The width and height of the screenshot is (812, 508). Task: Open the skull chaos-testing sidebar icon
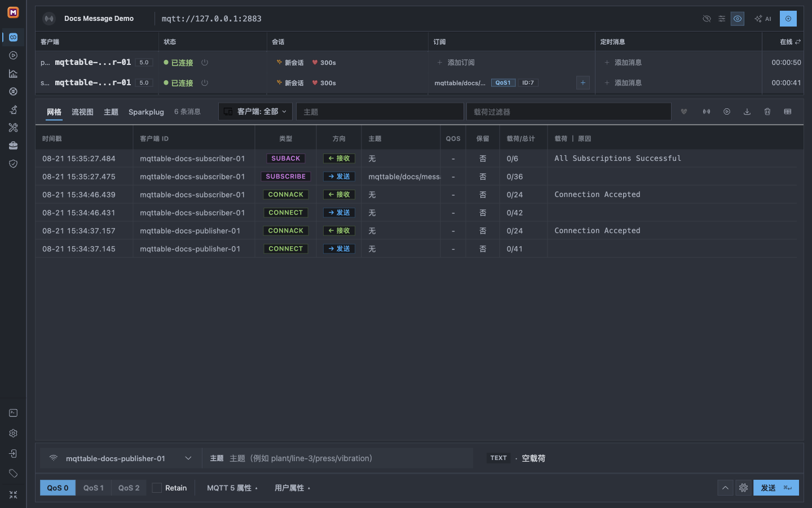pos(13,91)
